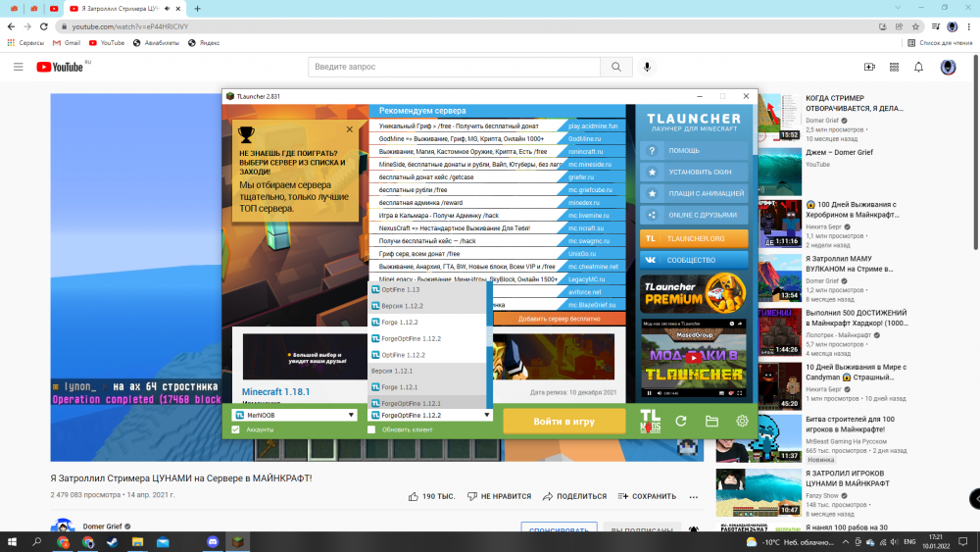980x552 pixels.
Task: Select Forge 1.12.1 in version list
Action: pos(427,387)
